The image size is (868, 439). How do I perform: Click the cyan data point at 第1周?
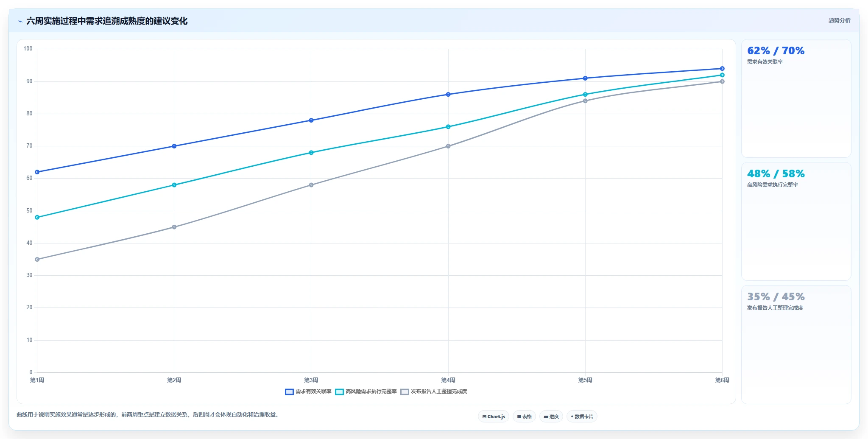pyautogui.click(x=37, y=217)
